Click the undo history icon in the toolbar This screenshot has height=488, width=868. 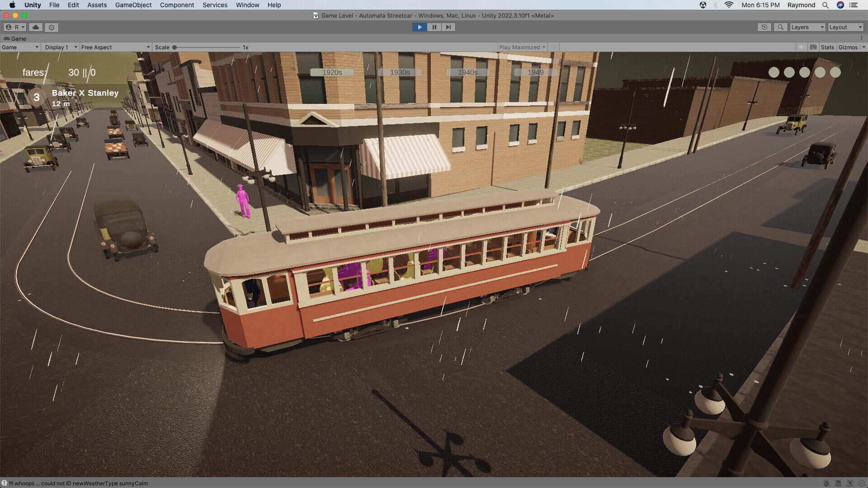(x=764, y=27)
